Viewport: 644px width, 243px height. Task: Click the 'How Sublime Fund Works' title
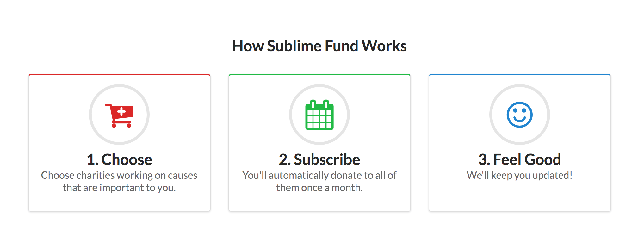320,46
